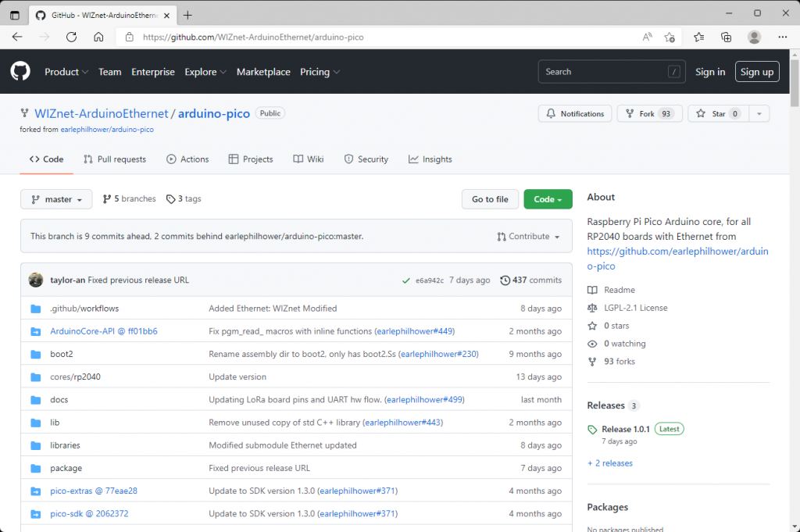Open the earlephilhower/arduino-pico fork source link

107,130
